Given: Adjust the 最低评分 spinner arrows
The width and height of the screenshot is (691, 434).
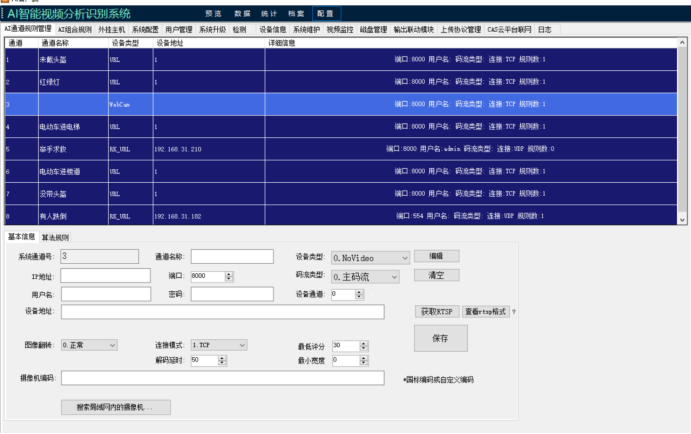Looking at the screenshot, I should (364, 346).
